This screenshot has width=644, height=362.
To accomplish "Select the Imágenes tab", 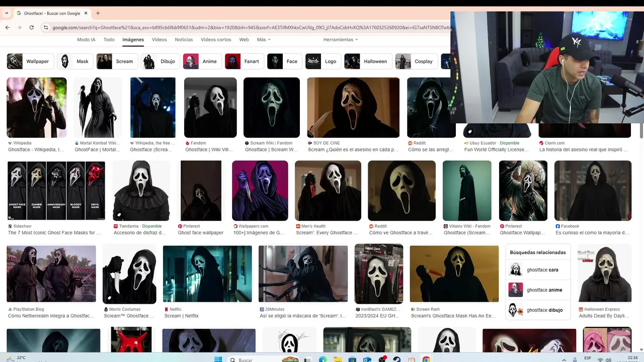I will click(x=133, y=40).
